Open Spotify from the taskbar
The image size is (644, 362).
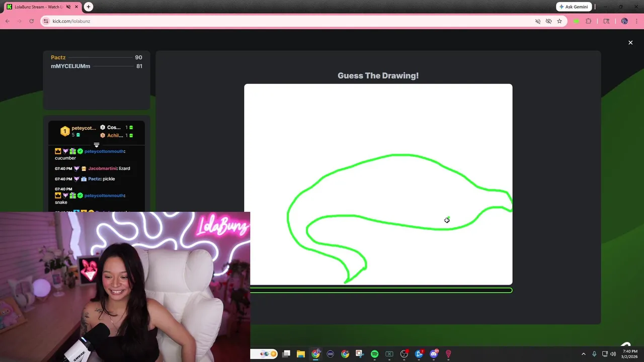tap(374, 354)
